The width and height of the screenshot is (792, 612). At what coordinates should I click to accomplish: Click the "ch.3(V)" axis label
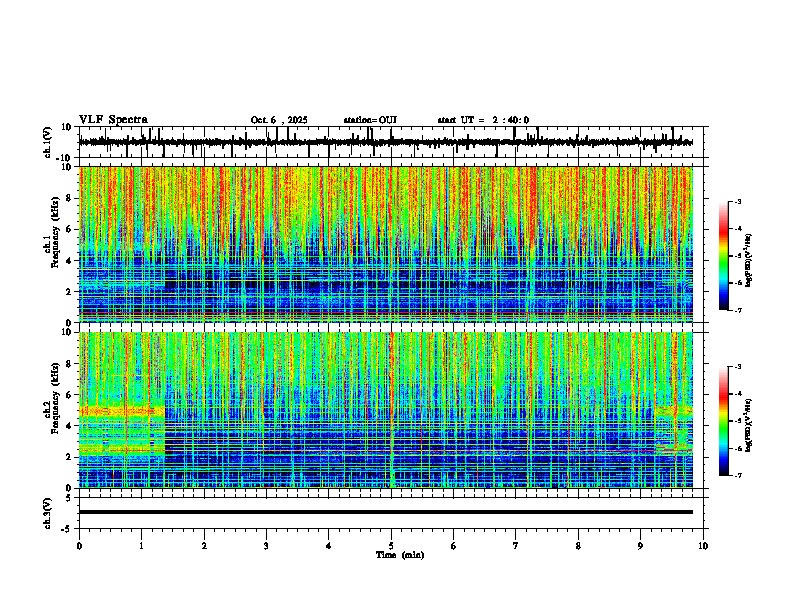[x=48, y=513]
